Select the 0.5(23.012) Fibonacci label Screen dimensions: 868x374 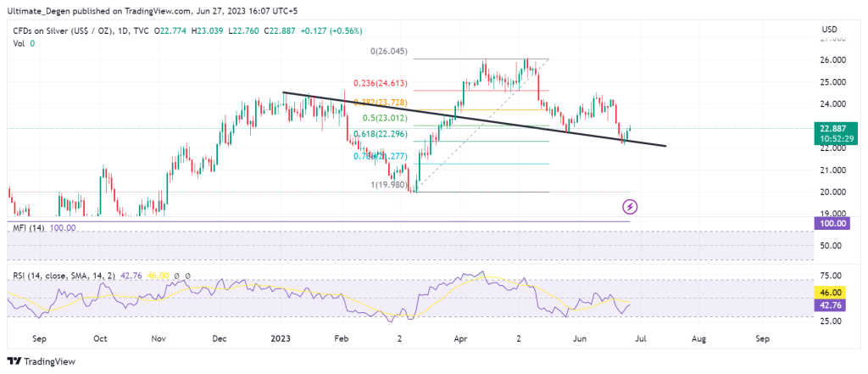pyautogui.click(x=386, y=118)
